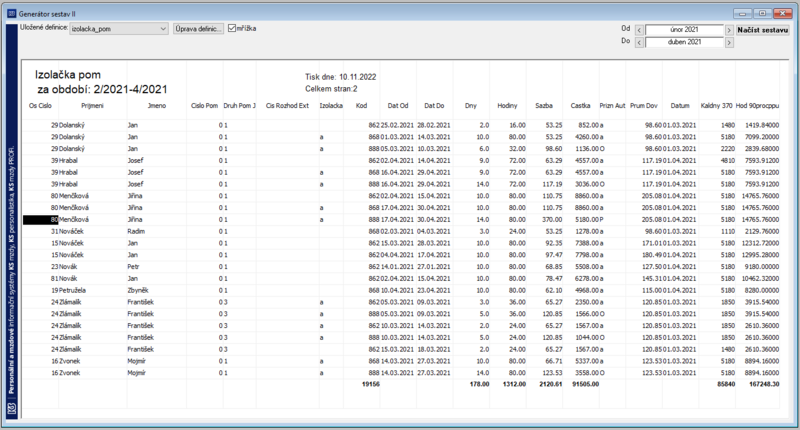Click total Kod value 19156
800x430 pixels.
click(371, 384)
